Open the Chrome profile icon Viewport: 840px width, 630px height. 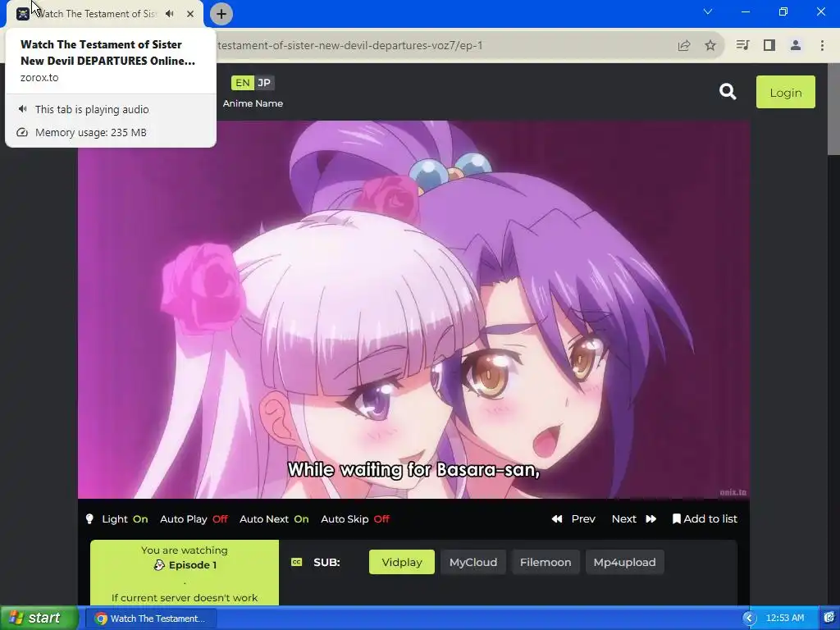(796, 46)
